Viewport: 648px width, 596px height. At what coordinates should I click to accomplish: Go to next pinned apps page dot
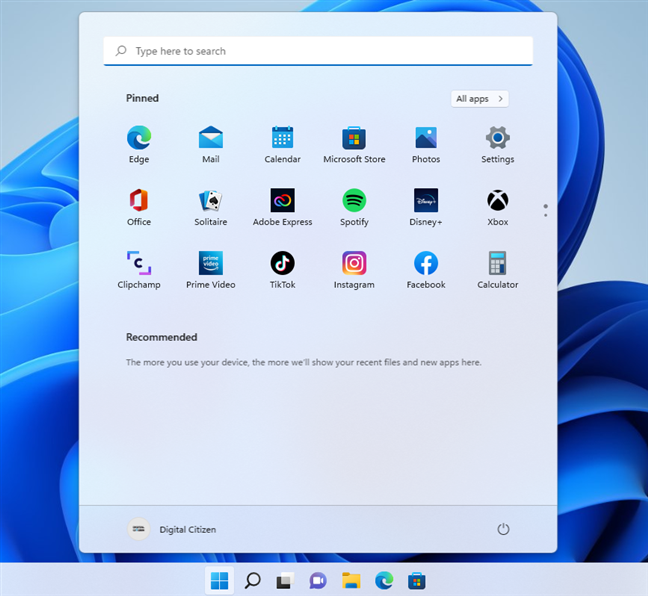[546, 215]
